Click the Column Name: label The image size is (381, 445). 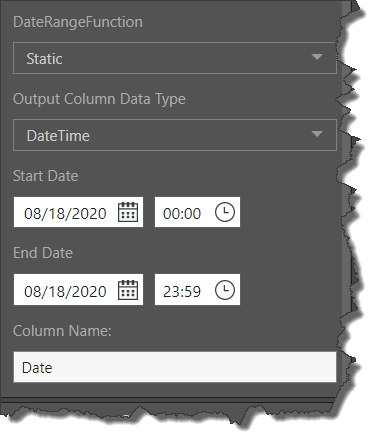coord(62,331)
